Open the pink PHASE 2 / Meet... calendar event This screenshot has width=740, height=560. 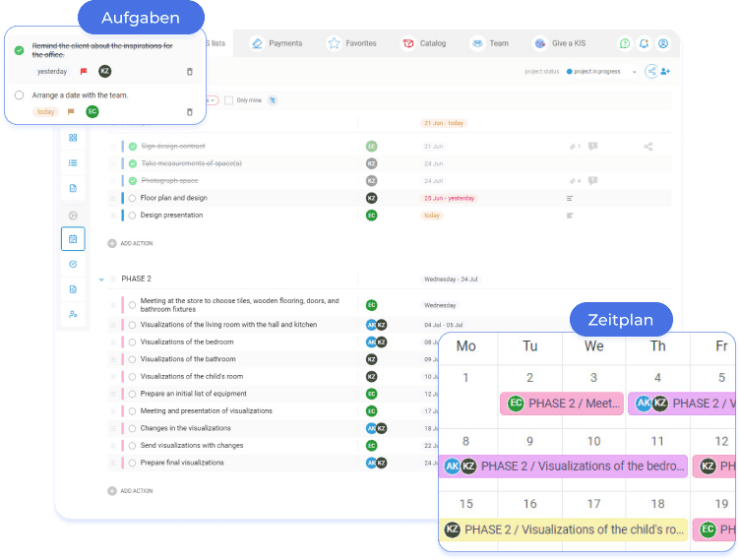tap(562, 404)
